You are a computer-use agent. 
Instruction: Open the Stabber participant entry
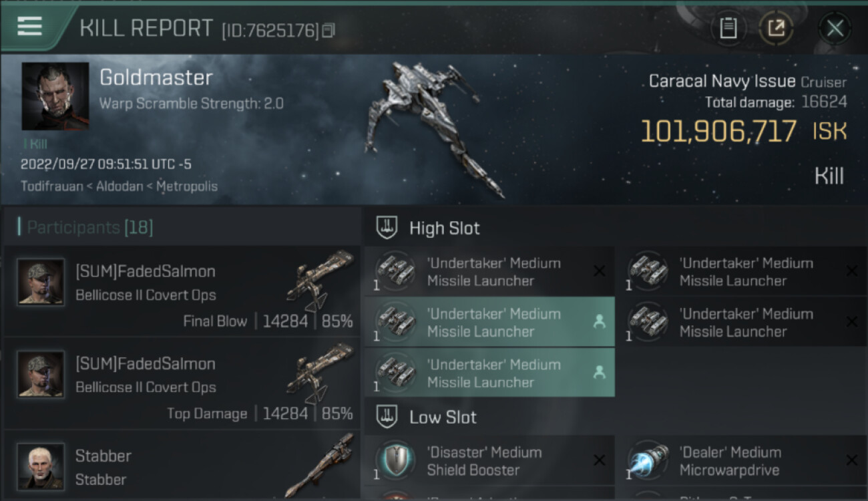coord(182,466)
